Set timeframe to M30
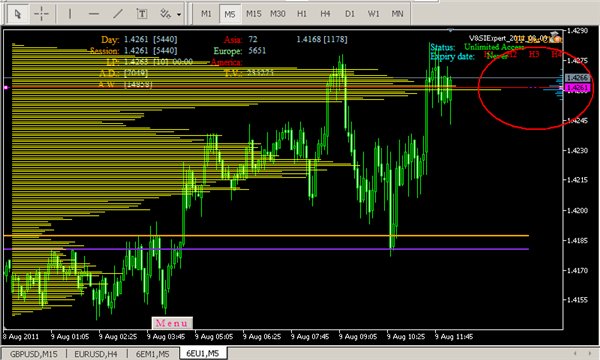Screen dimensions: 600x360 point(277,14)
